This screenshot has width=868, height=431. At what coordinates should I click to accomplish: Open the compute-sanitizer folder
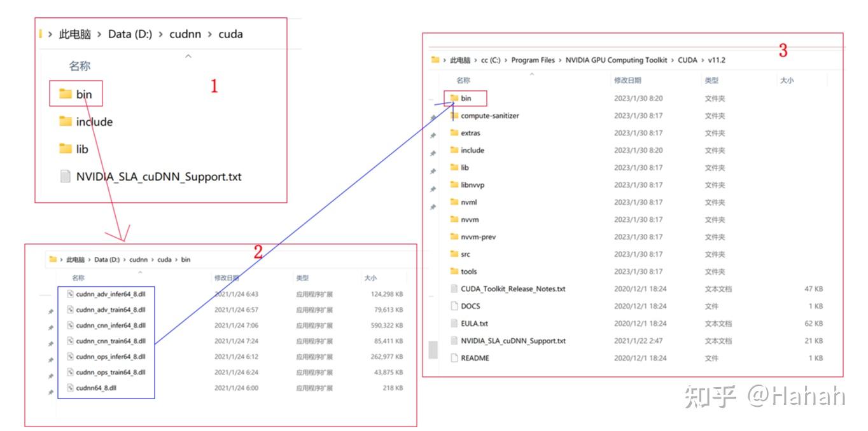tap(489, 116)
